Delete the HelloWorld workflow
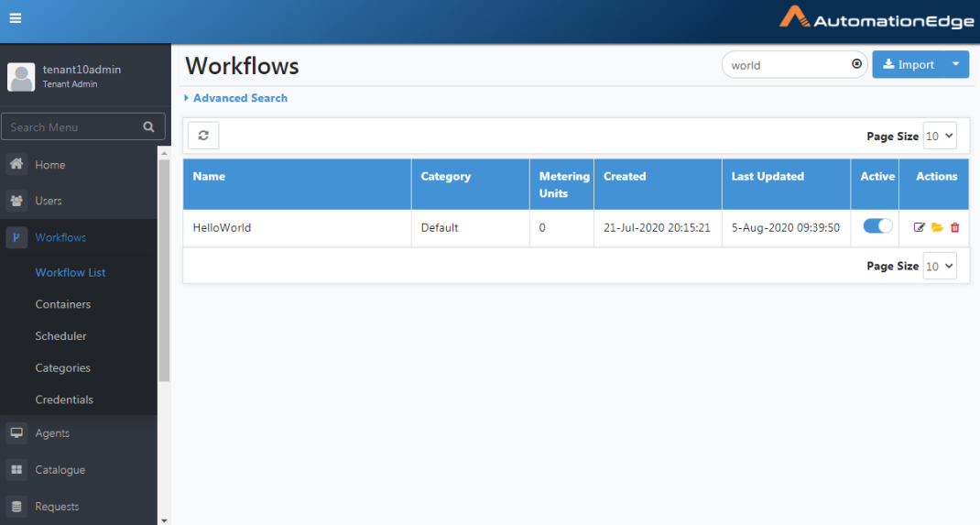This screenshot has width=980, height=525. click(954, 227)
